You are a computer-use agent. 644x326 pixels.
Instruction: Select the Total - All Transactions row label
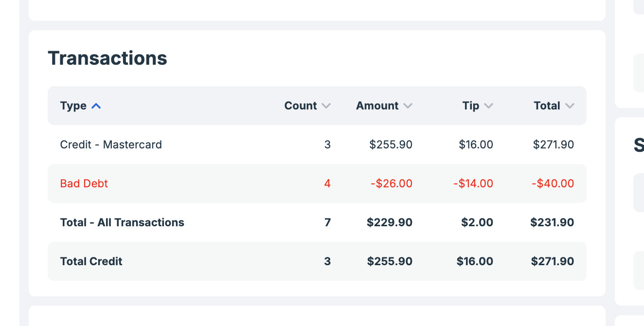(x=122, y=222)
